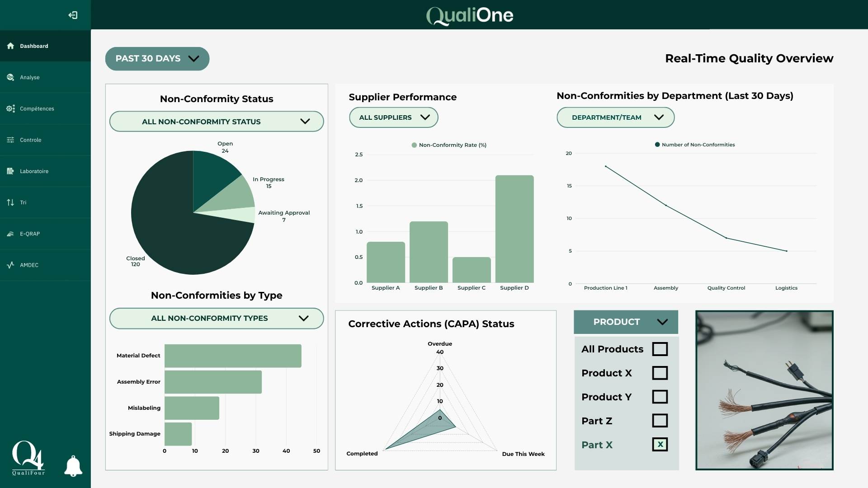The image size is (868, 488).
Task: Open the DEPARTMENT/TEAM dropdown
Action: coord(615,117)
